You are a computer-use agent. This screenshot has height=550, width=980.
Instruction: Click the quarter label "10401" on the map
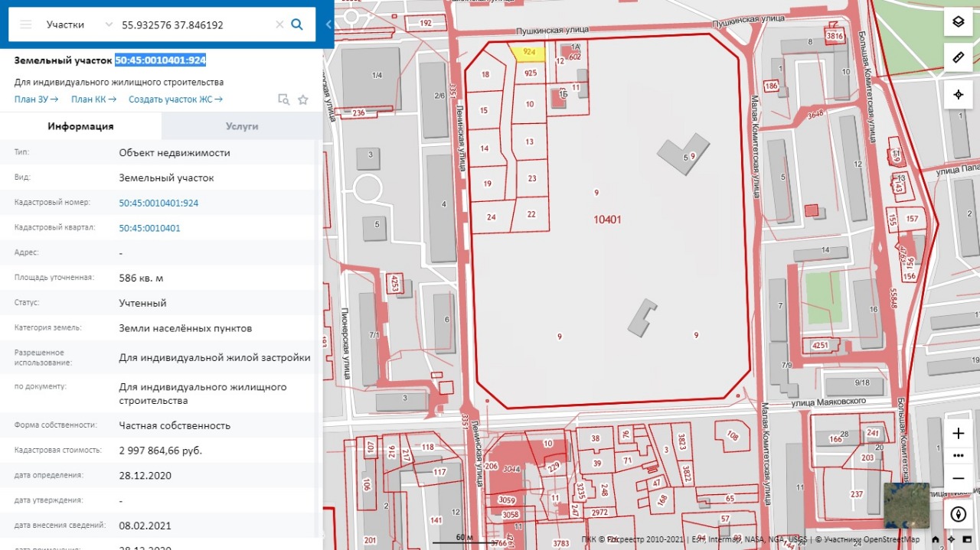607,220
